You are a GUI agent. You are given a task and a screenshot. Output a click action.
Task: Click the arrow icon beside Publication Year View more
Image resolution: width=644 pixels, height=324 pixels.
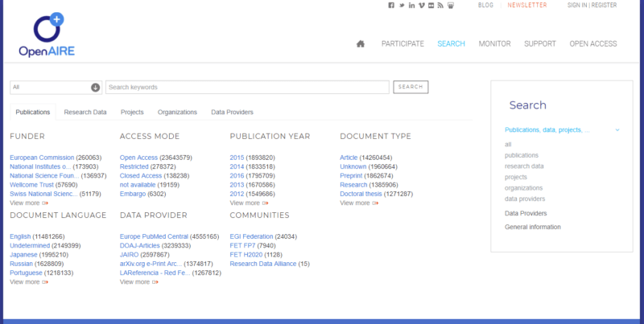(266, 203)
